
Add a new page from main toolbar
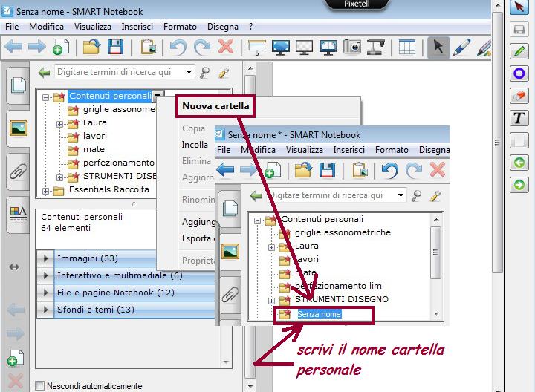click(61, 47)
